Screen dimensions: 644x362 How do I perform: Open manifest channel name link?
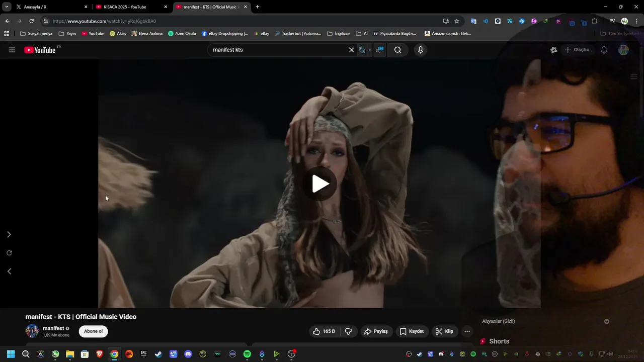pos(53,328)
